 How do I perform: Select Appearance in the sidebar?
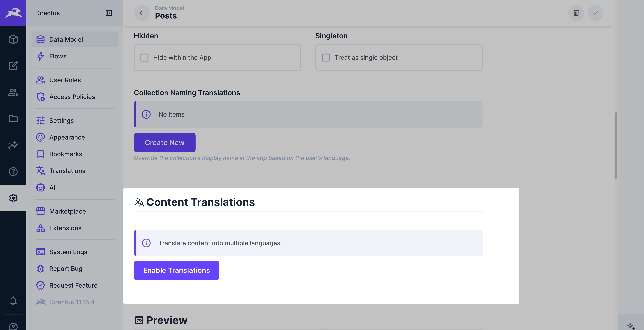coord(67,137)
